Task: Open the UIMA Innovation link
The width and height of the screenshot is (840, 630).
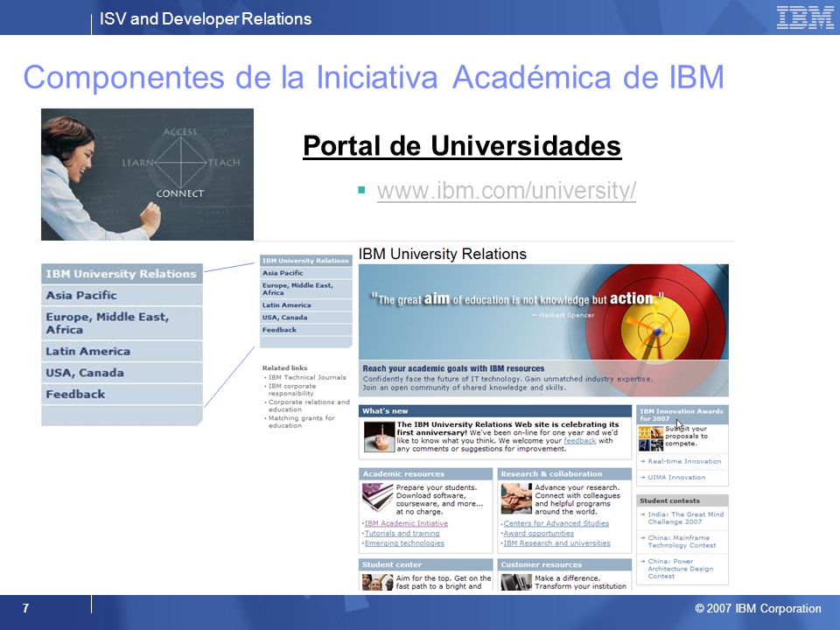Action: tap(676, 478)
